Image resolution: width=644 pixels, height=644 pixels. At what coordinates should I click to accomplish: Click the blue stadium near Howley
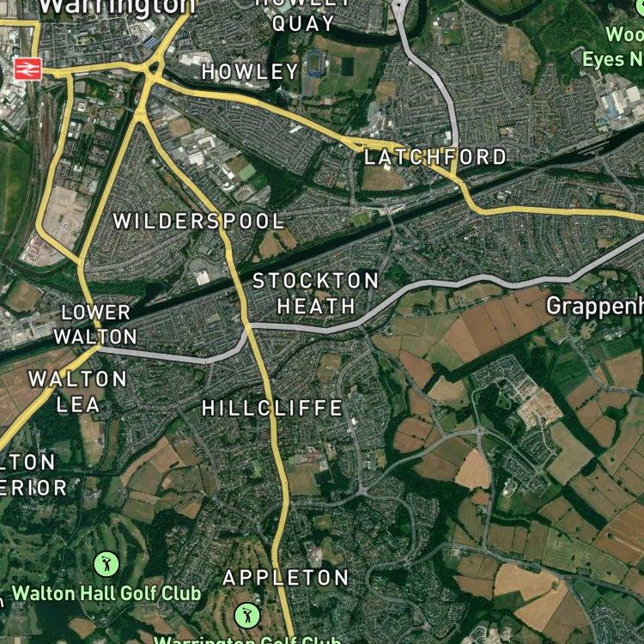316,64
